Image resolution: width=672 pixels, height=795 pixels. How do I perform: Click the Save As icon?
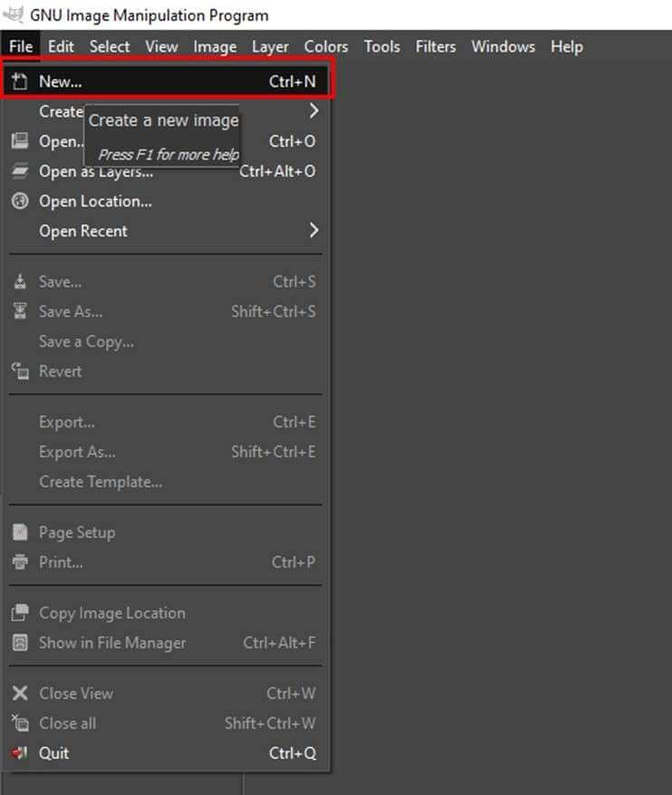[20, 311]
